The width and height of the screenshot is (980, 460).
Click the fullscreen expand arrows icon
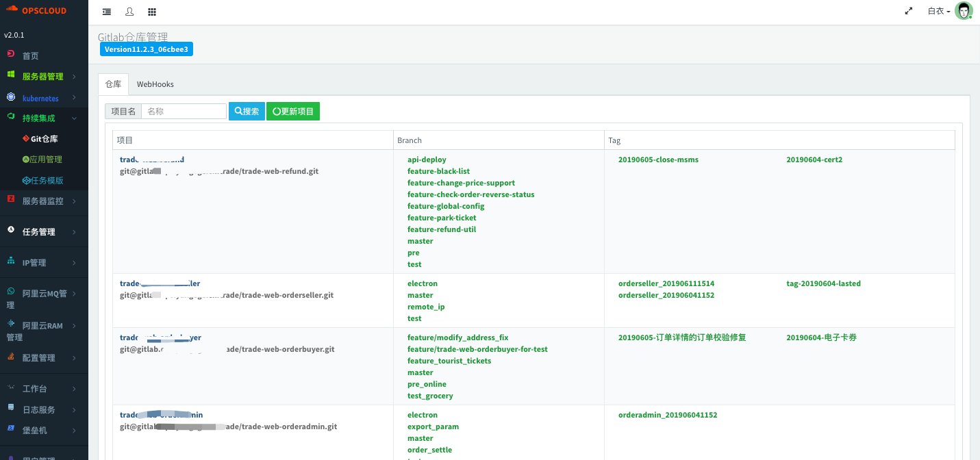click(x=909, y=11)
